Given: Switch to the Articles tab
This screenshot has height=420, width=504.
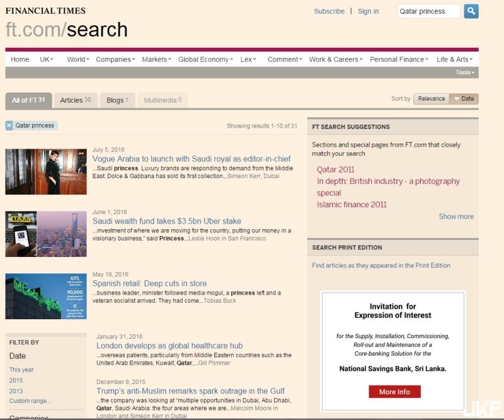Looking at the screenshot, I should coord(76,100).
